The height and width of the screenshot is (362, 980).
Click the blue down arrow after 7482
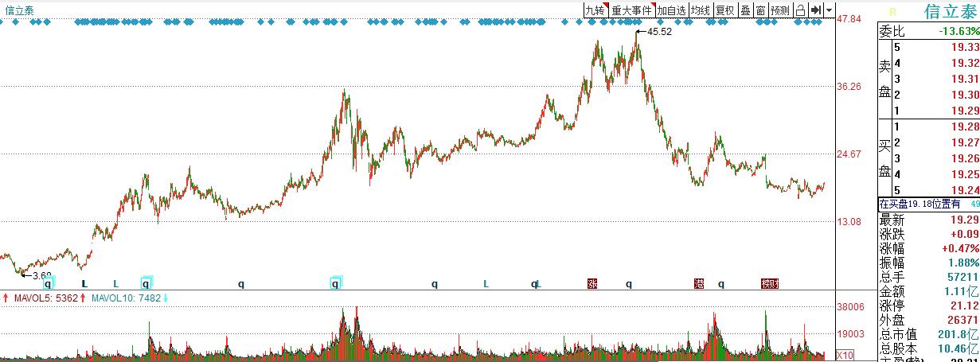click(166, 299)
